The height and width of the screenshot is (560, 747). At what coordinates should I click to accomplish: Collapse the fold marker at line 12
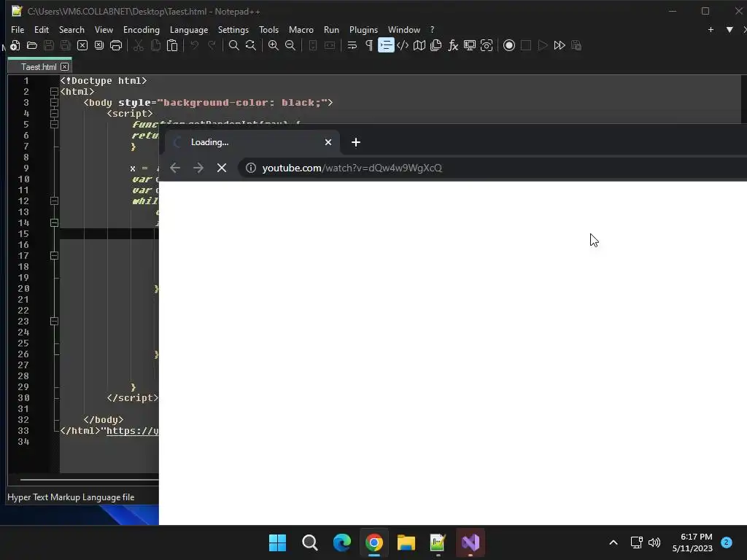(54, 201)
